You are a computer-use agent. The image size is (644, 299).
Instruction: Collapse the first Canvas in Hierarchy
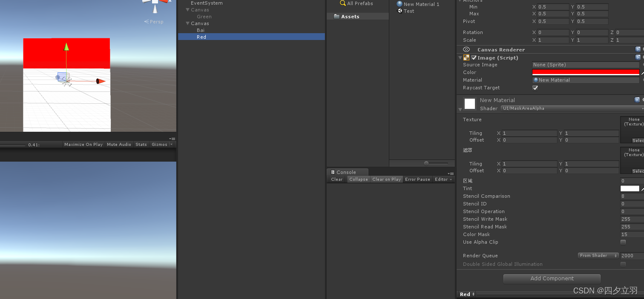188,10
